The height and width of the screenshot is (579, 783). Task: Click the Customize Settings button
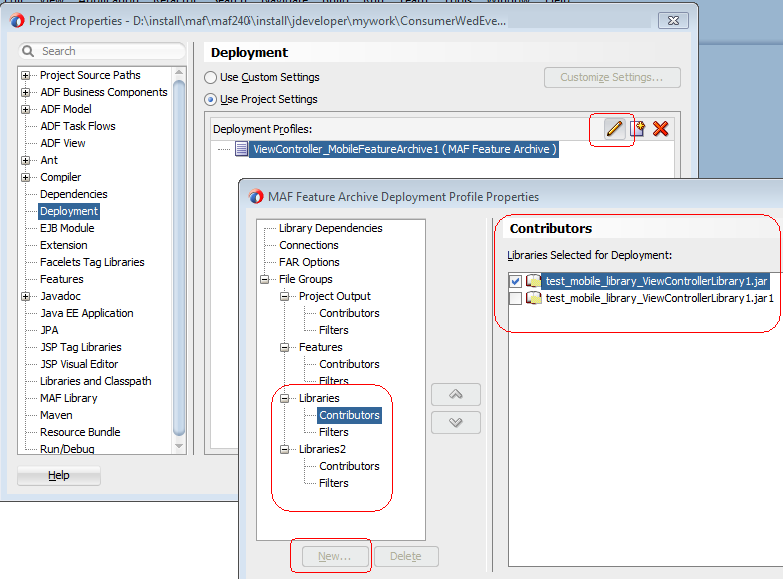pyautogui.click(x=612, y=77)
